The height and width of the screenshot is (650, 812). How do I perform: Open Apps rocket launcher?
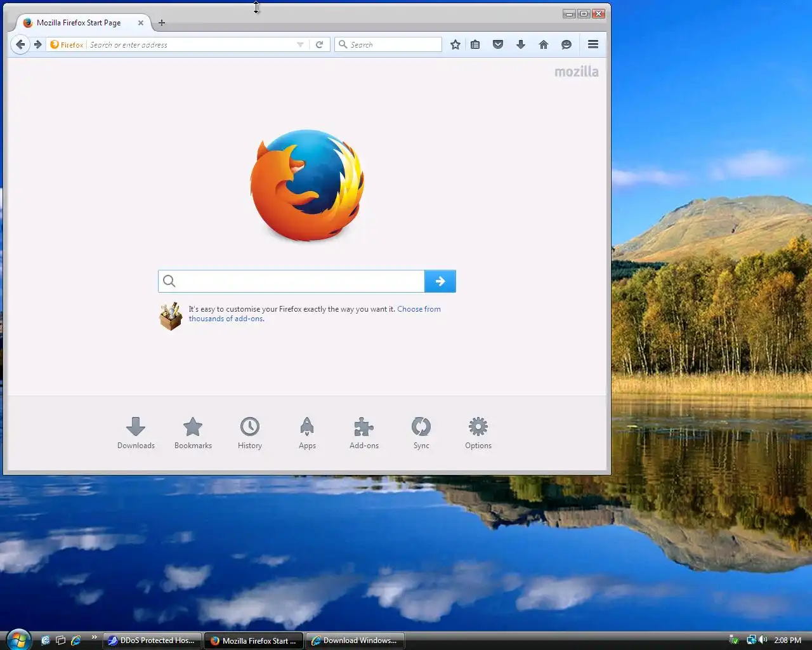pyautogui.click(x=307, y=434)
